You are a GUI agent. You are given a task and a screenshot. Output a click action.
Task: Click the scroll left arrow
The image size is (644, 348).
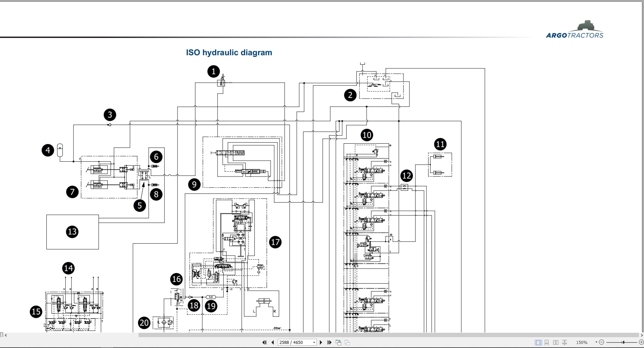(6, 335)
